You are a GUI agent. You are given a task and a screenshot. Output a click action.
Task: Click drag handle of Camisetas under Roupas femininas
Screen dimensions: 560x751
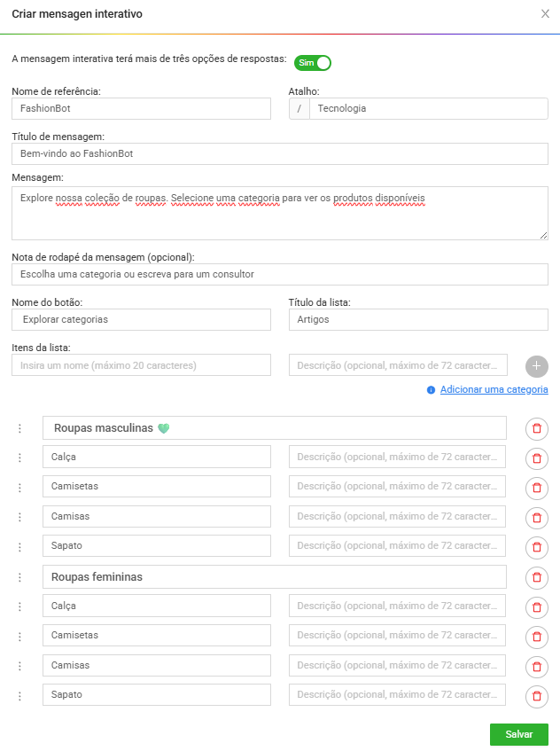[x=19, y=637]
